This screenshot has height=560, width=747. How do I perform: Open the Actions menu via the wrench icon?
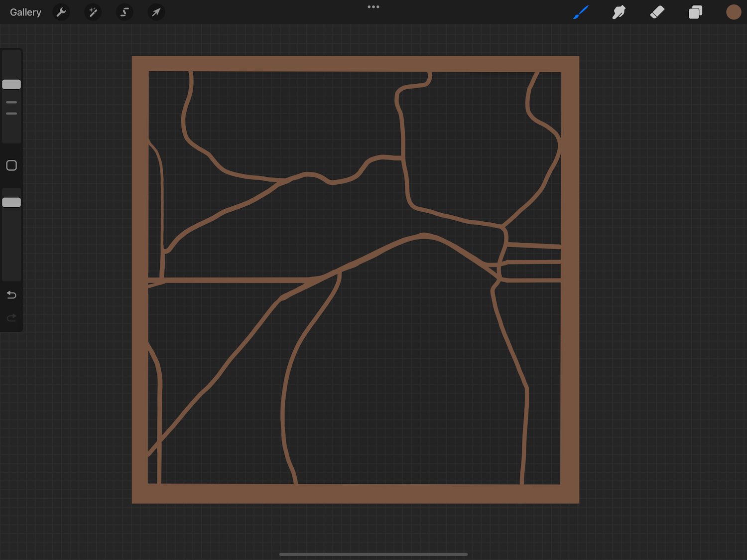61,12
